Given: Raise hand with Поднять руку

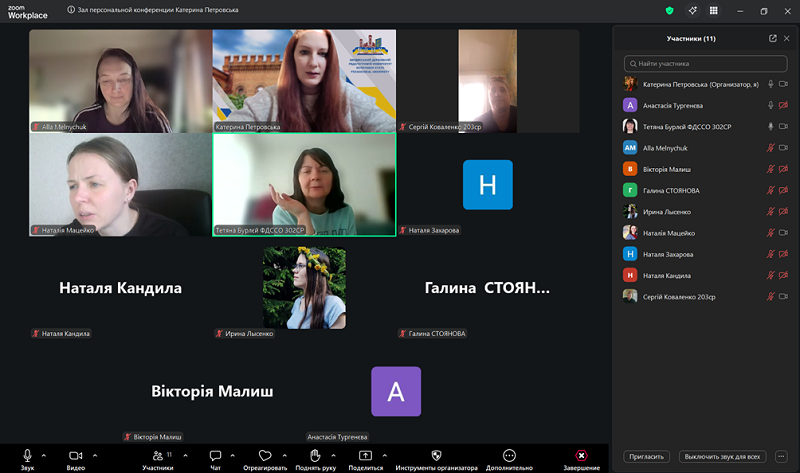Looking at the screenshot, I should pyautogui.click(x=315, y=458).
